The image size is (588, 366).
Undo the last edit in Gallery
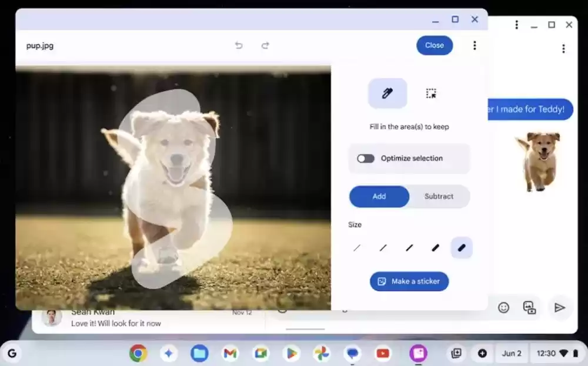239,45
